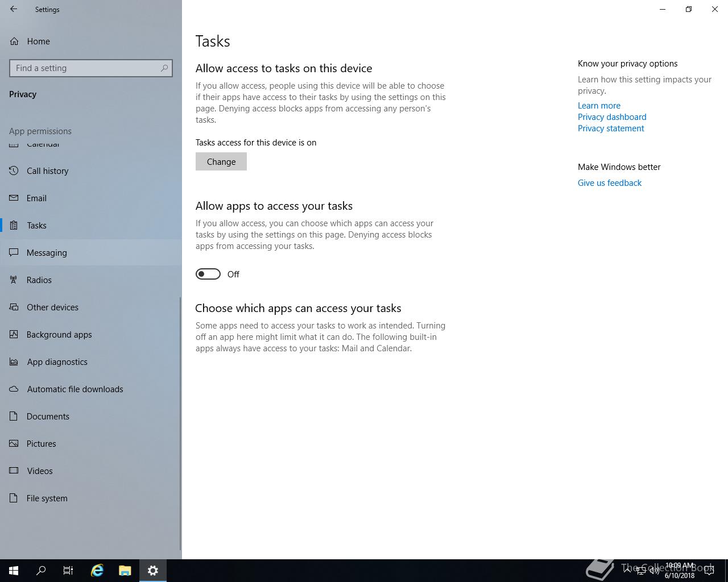Restore down the Settings window
Screen dimensions: 728x582
(x=689, y=9)
